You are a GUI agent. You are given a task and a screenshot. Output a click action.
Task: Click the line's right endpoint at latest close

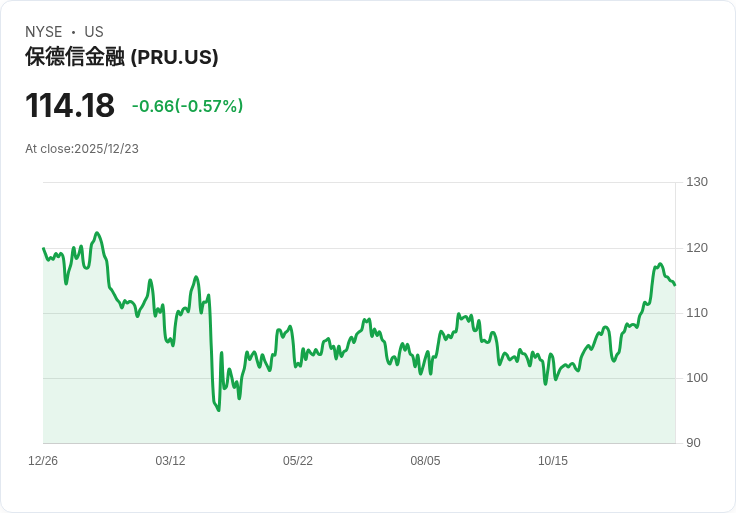pyautogui.click(x=675, y=285)
